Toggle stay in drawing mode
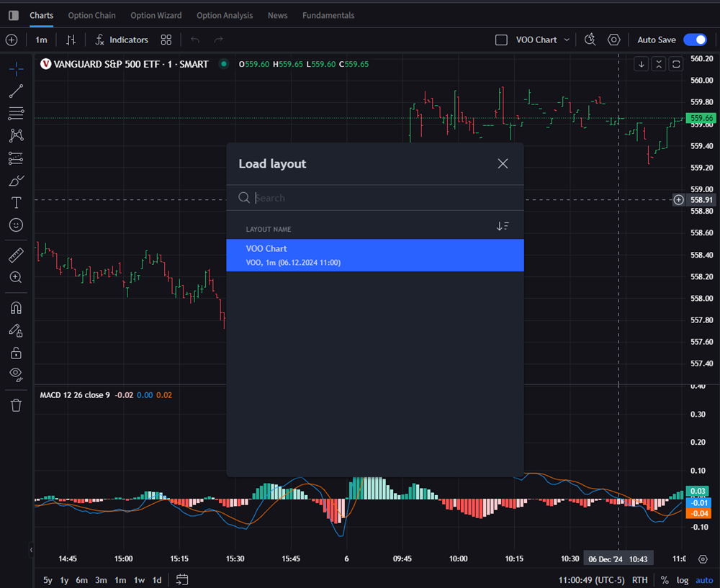 coord(16,330)
